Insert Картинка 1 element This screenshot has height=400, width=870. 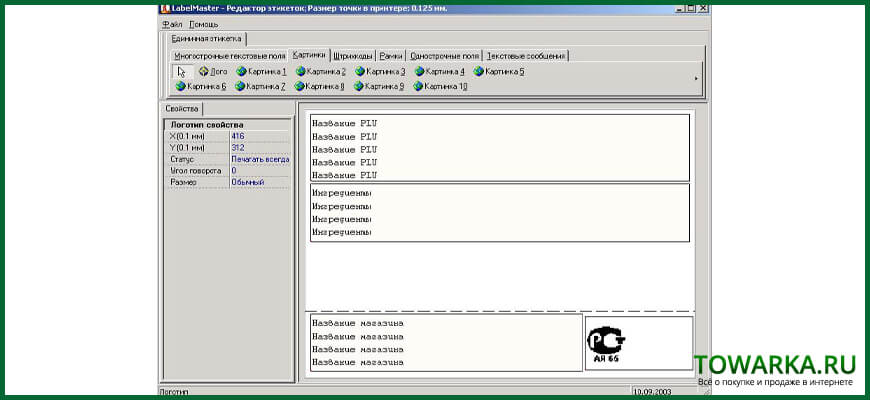click(x=261, y=72)
